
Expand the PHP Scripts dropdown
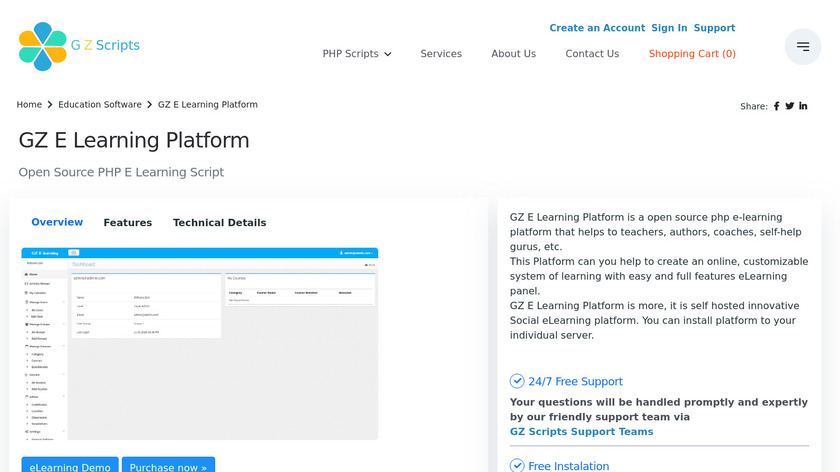(357, 54)
